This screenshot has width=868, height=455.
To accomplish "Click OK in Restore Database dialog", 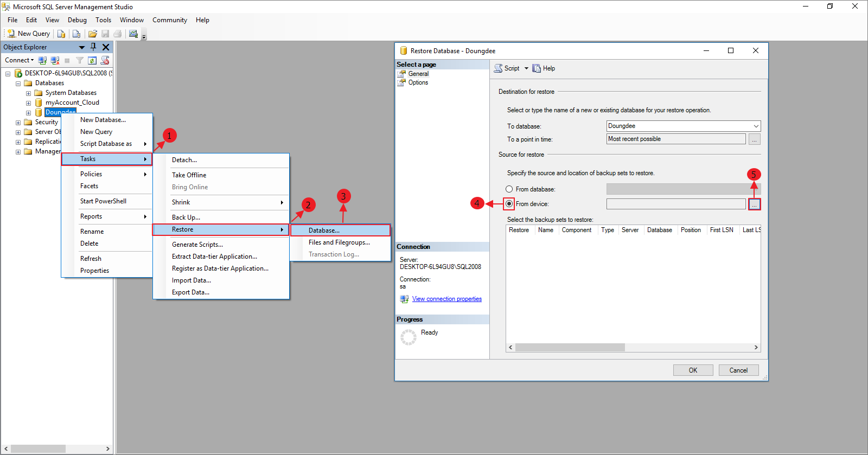I will pyautogui.click(x=693, y=370).
